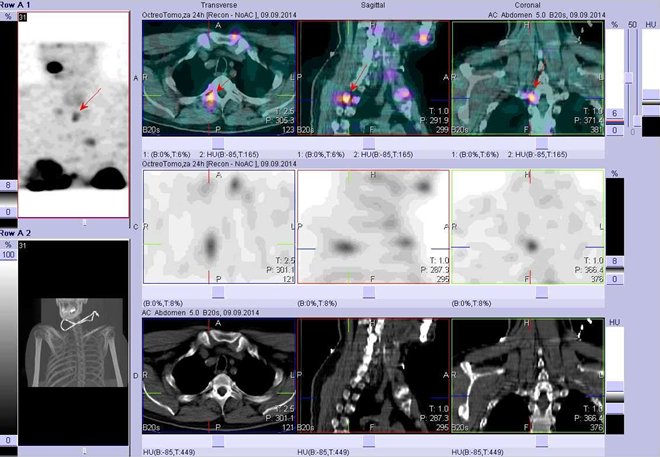Click the CT-only transverse view in bottom row

click(x=219, y=377)
